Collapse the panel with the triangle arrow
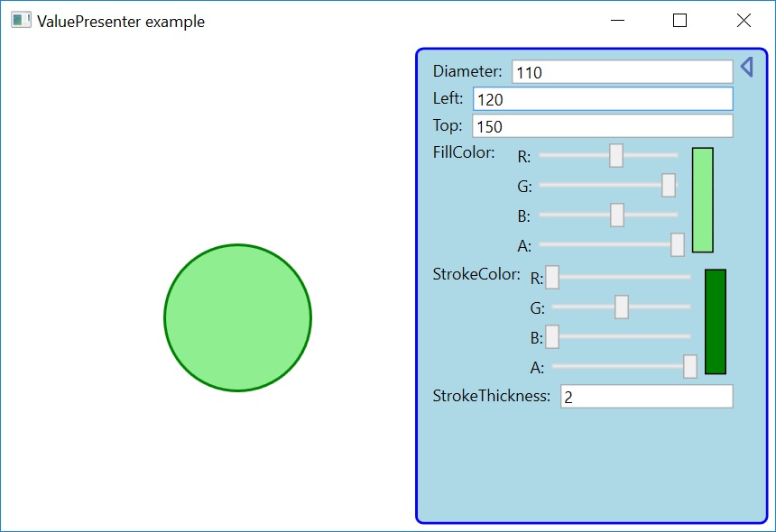Image resolution: width=776 pixels, height=532 pixels. tap(747, 68)
